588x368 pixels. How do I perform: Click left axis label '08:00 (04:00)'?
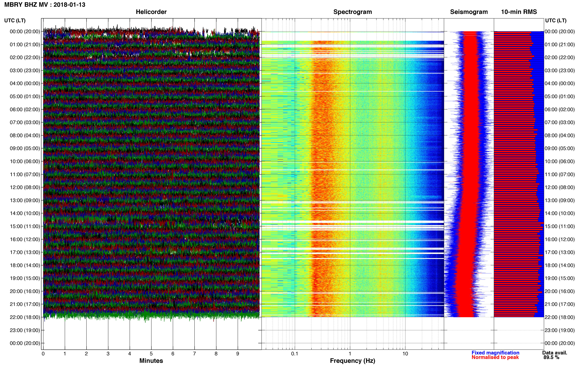25,135
